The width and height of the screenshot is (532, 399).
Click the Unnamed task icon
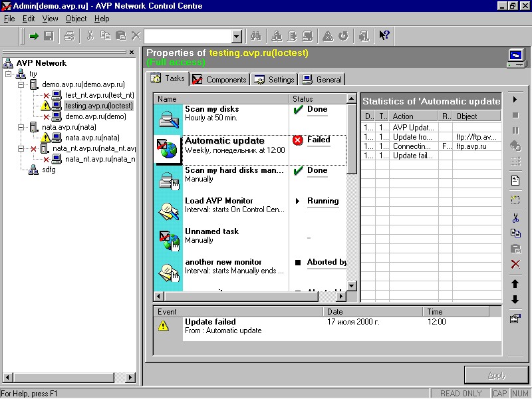click(x=170, y=241)
